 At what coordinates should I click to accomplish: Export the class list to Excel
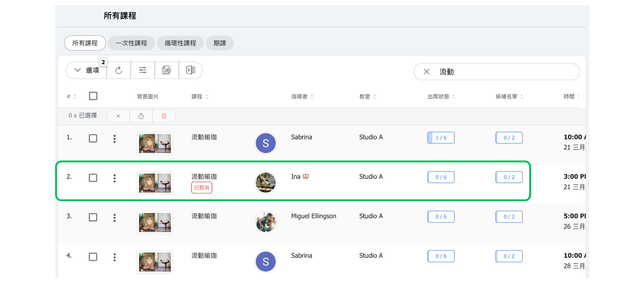pos(191,70)
